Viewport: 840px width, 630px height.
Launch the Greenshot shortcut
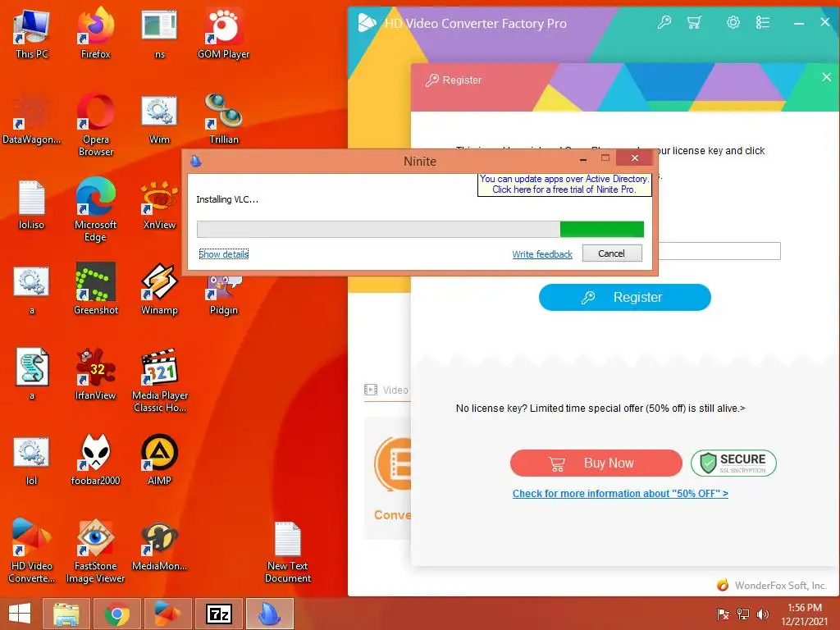(x=95, y=290)
